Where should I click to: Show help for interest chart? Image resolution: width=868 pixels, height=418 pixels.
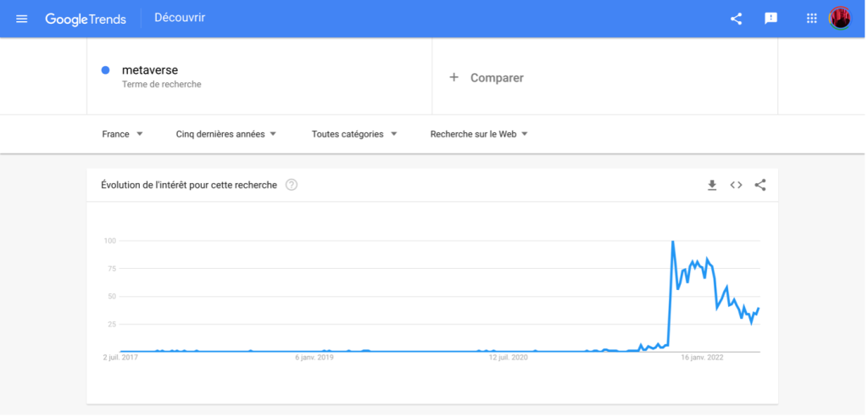[292, 185]
